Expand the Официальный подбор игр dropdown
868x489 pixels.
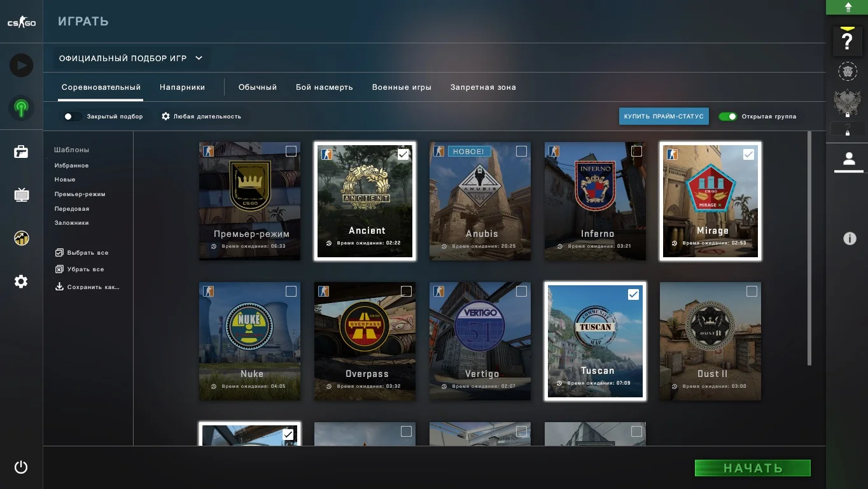tap(131, 58)
